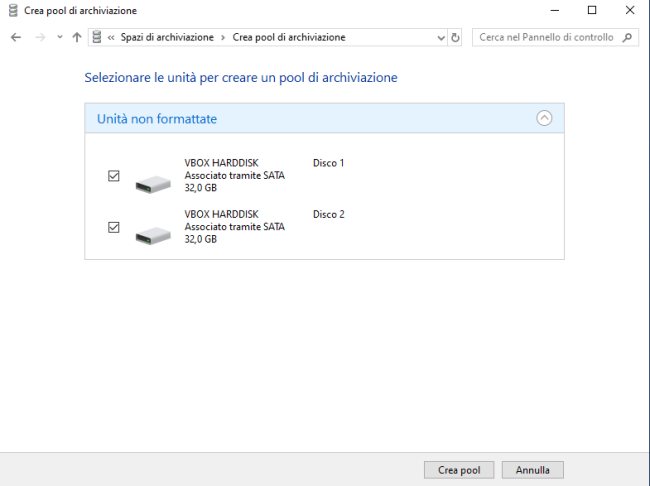The width and height of the screenshot is (650, 486).
Task: Refresh the page with the reload icon
Action: tap(455, 38)
